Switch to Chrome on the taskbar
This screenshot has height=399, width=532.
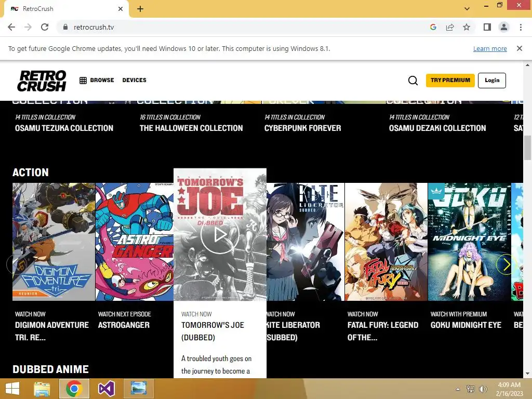pos(74,389)
